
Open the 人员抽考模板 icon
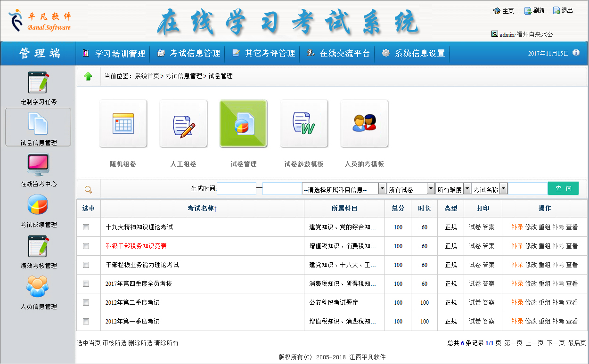pyautogui.click(x=364, y=124)
